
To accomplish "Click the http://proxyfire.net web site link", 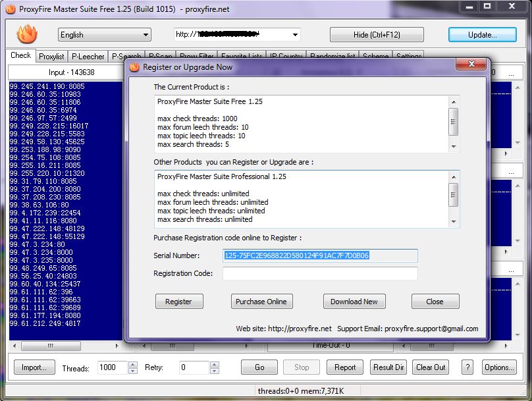I will point(300,329).
